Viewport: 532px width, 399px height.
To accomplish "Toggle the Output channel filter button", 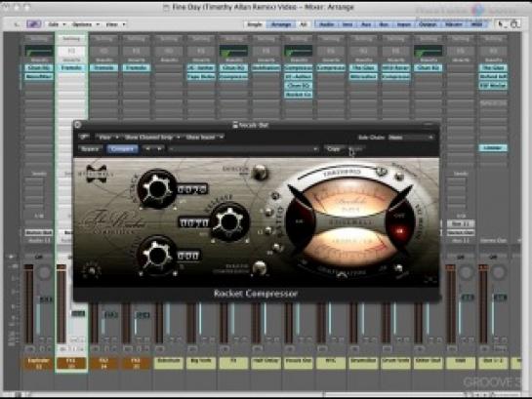I will [428, 24].
